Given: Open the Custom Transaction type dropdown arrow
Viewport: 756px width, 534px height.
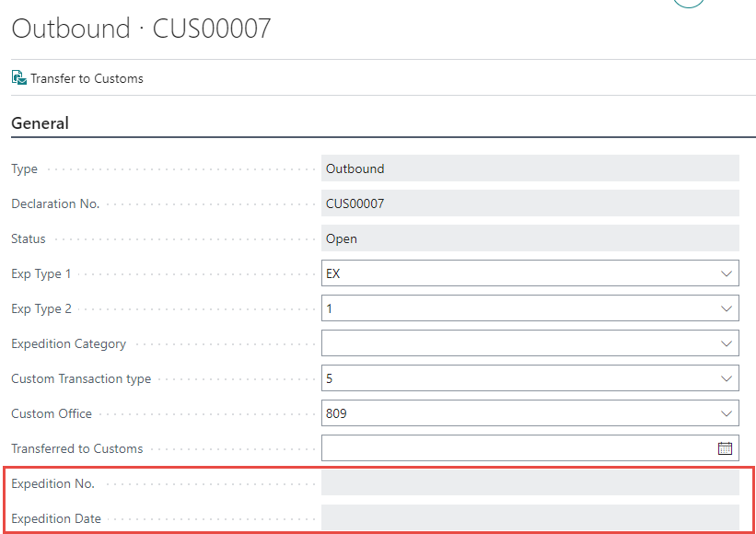Looking at the screenshot, I should pyautogui.click(x=726, y=378).
